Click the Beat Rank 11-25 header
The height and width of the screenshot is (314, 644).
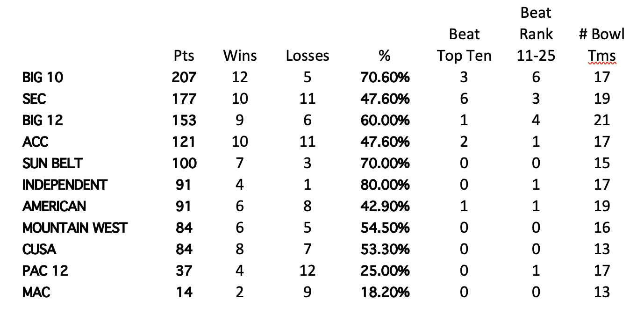[x=536, y=35]
